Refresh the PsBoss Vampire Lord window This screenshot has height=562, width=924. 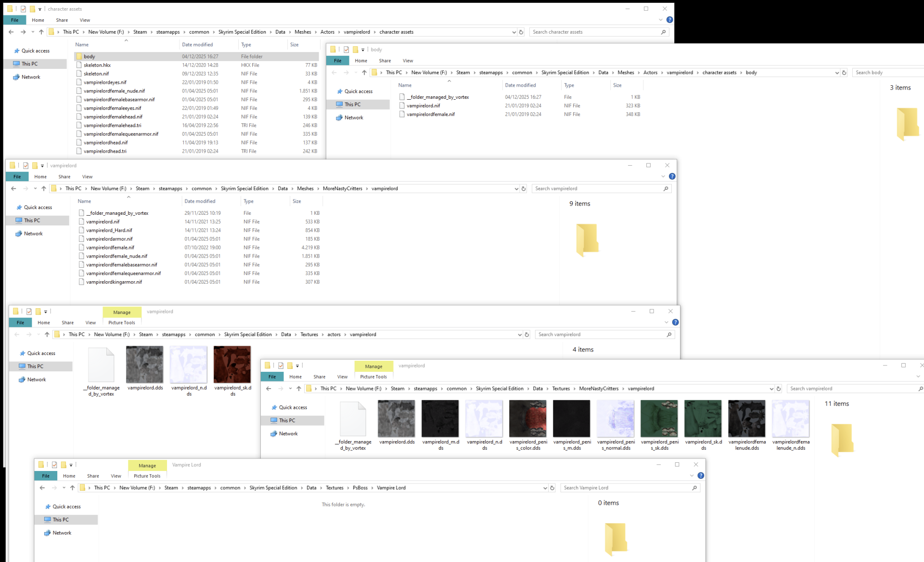click(x=552, y=488)
